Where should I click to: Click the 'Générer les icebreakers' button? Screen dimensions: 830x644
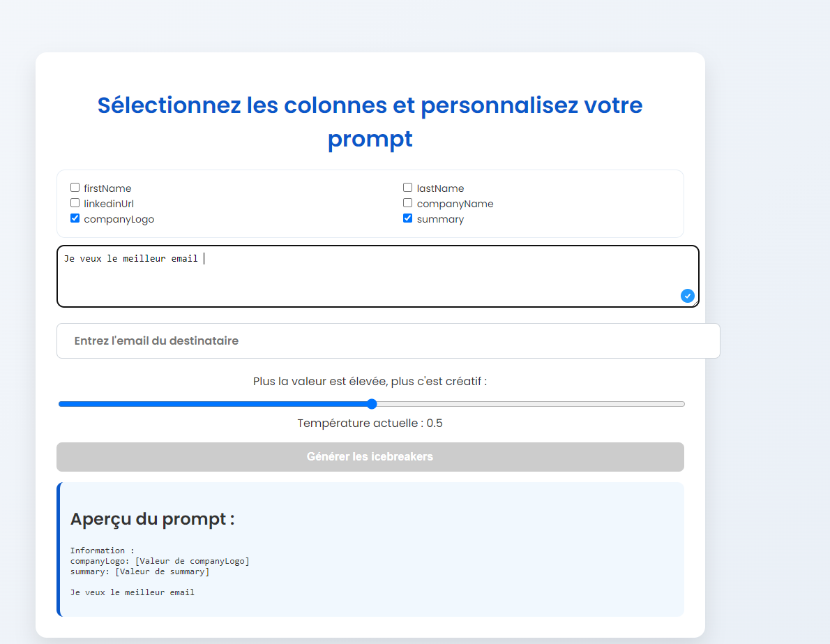(370, 457)
